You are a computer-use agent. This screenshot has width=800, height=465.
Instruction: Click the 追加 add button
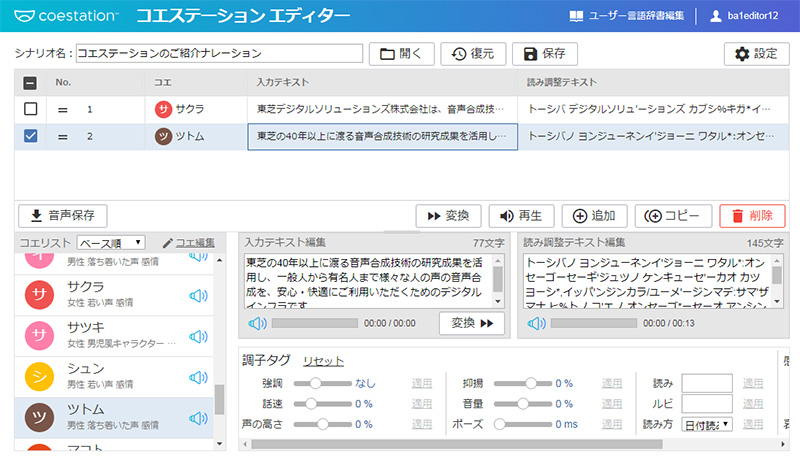594,216
